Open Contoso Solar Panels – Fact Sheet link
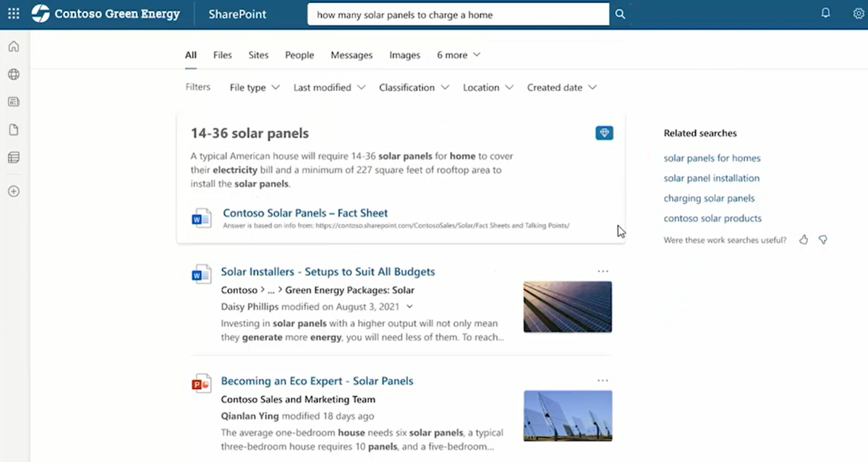This screenshot has width=868, height=462. [305, 213]
